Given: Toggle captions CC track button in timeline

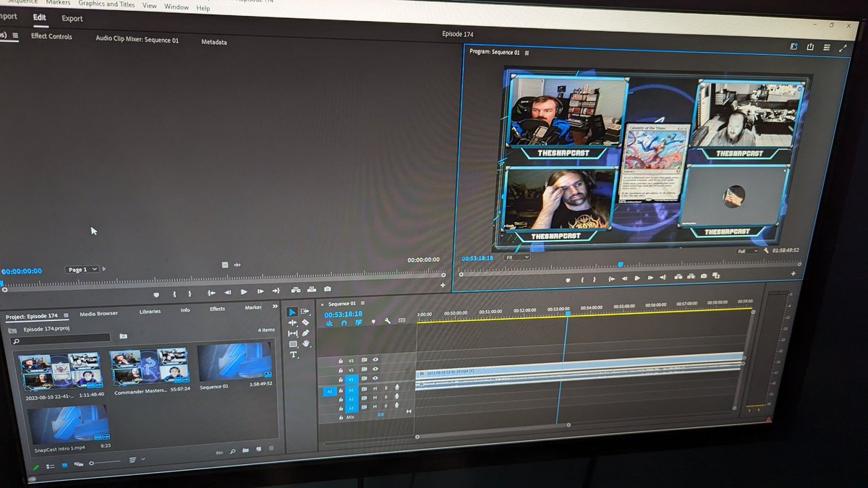Looking at the screenshot, I should click(401, 320).
